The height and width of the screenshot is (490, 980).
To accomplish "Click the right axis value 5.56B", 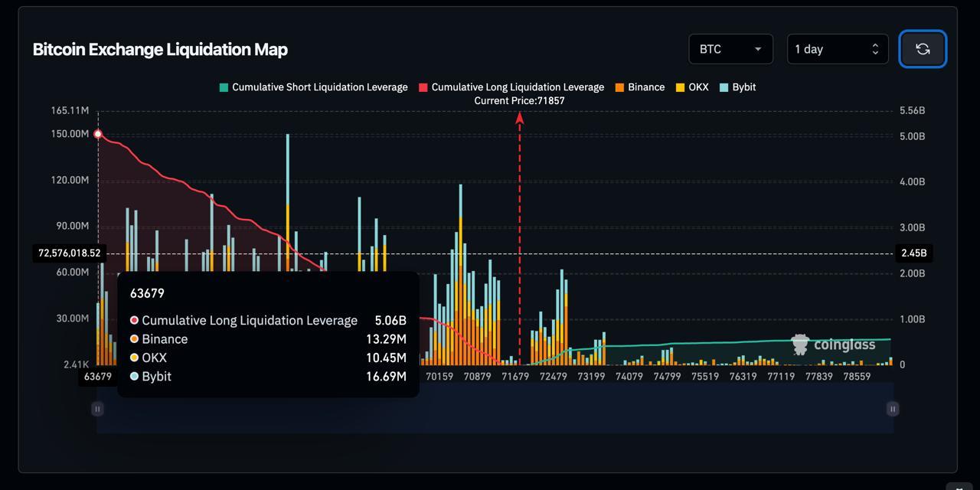I will tap(913, 111).
